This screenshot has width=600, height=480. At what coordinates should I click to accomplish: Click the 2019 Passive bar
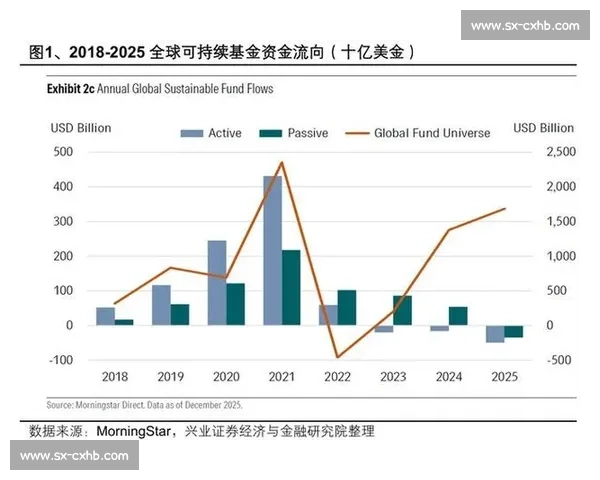click(180, 315)
